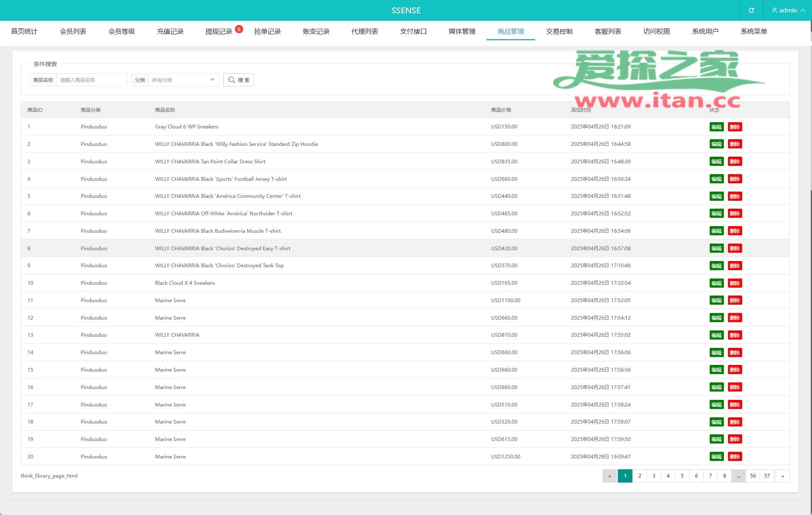
Task: Go to 系统用户 tab
Action: click(705, 32)
